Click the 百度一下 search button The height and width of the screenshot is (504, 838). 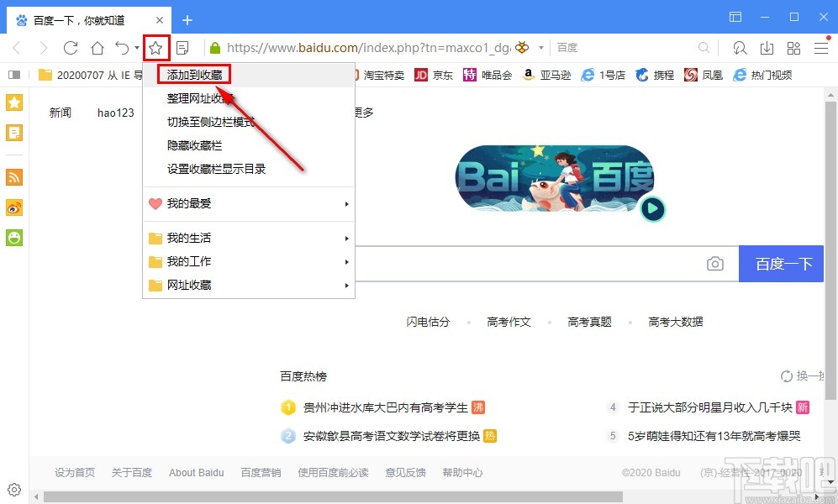point(782,264)
